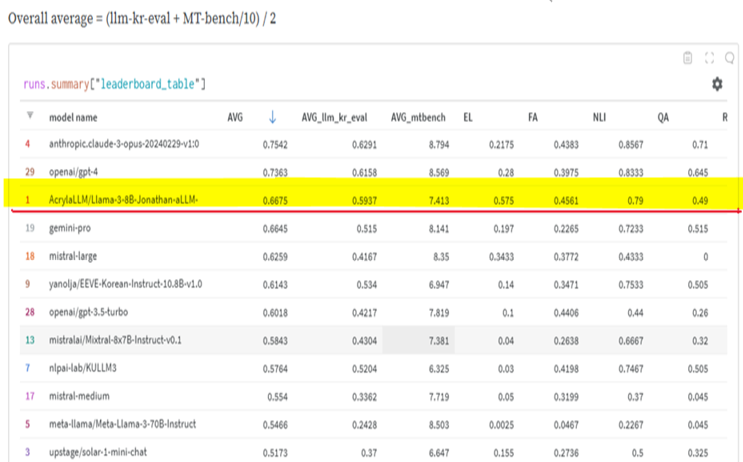This screenshot has width=743, height=462.
Task: Click the NLI column header
Action: point(599,118)
